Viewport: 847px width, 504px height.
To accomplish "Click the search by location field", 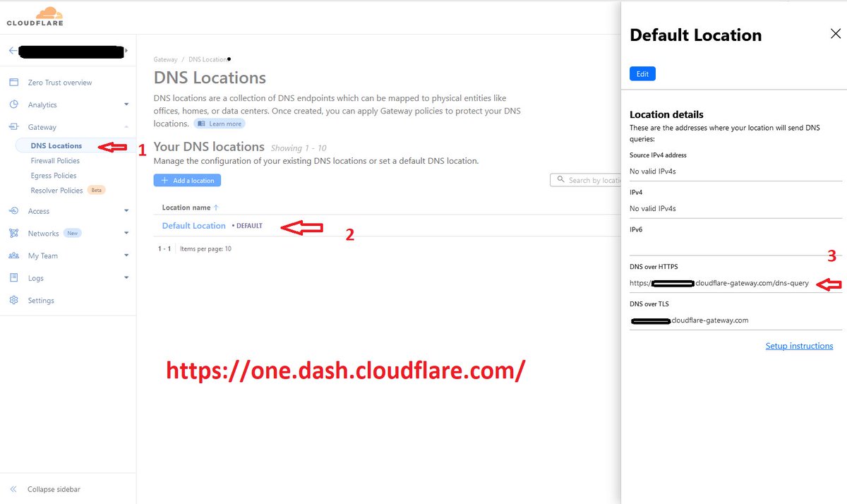I will (585, 180).
